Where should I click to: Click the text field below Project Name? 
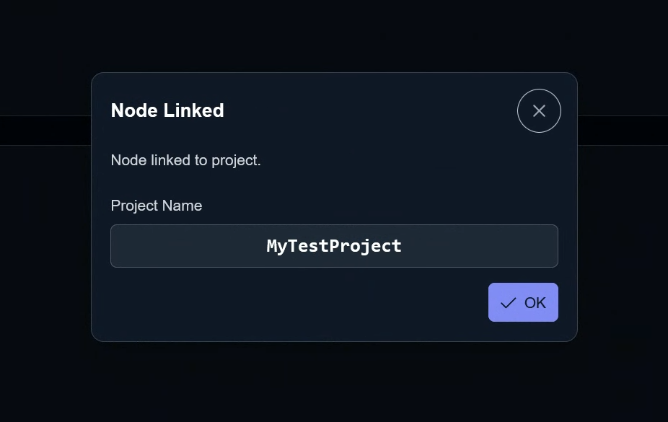click(334, 246)
